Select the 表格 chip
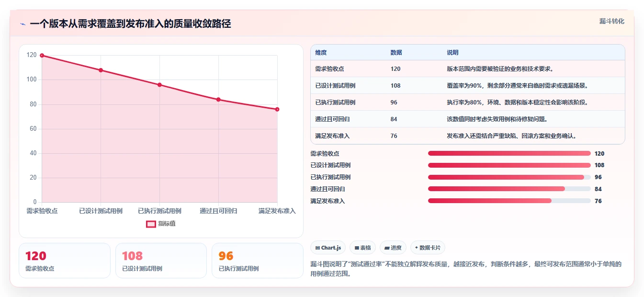Image resolution: width=644 pixels, height=297 pixels. coord(362,248)
